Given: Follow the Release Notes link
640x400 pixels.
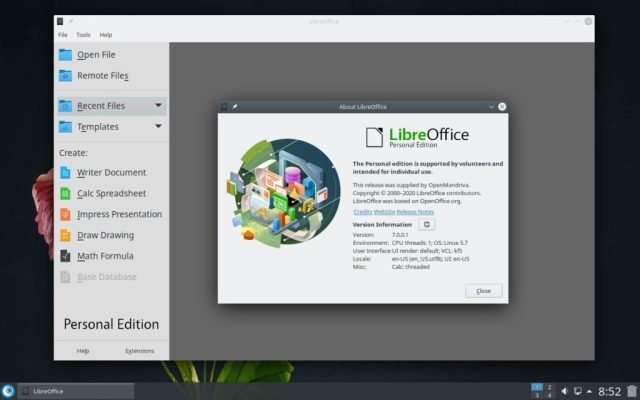Looking at the screenshot, I should click(x=415, y=212).
